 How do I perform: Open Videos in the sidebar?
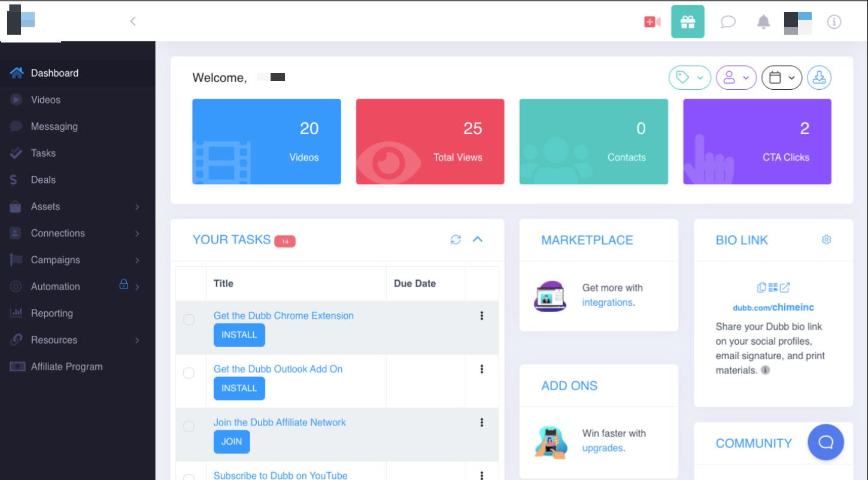pos(45,100)
